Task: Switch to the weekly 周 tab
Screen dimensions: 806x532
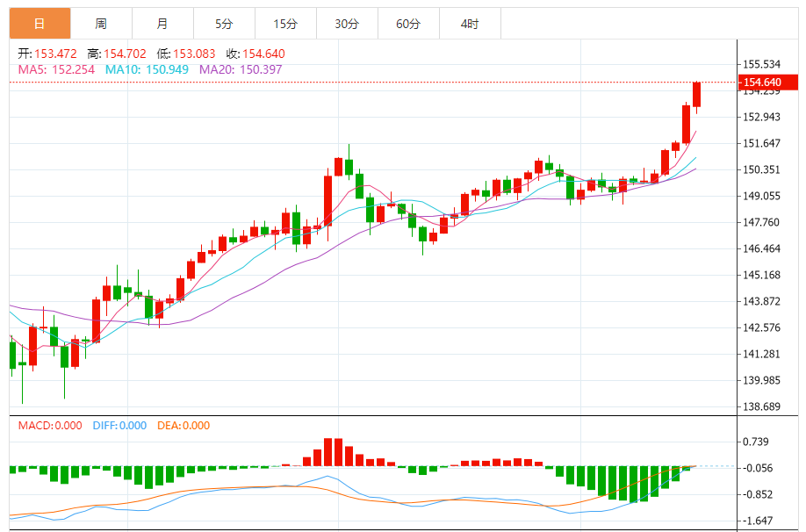Action: click(101, 24)
